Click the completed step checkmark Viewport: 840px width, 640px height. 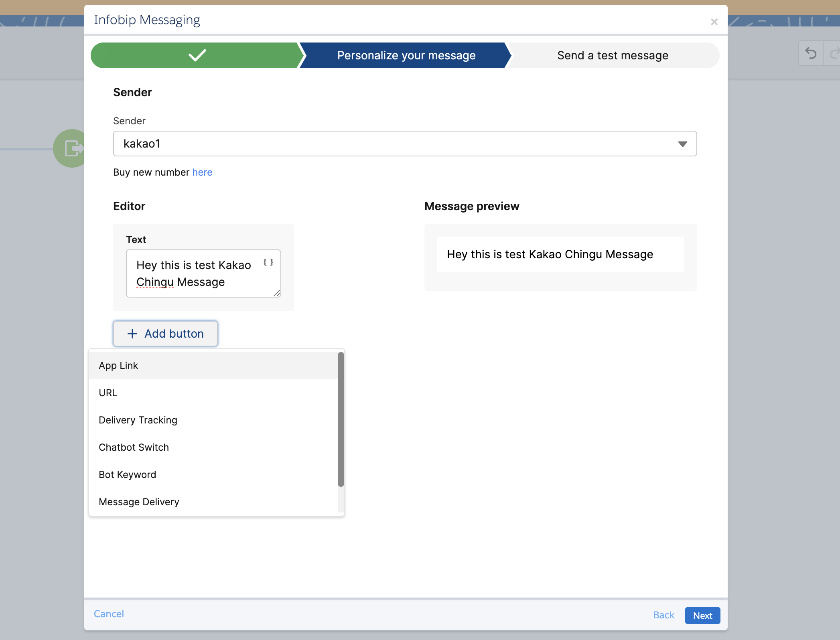pos(197,55)
